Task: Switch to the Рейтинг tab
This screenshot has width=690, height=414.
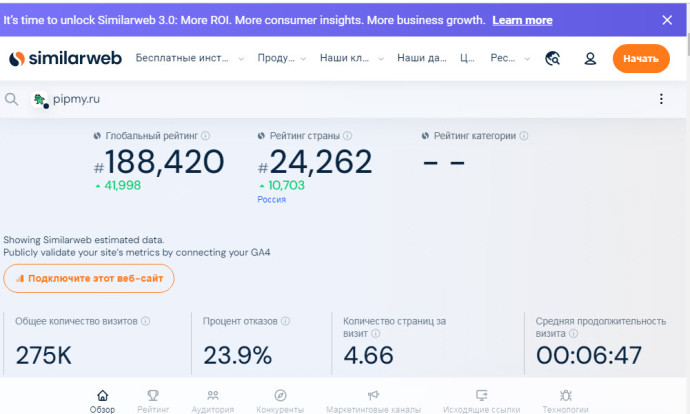Action: pyautogui.click(x=153, y=402)
